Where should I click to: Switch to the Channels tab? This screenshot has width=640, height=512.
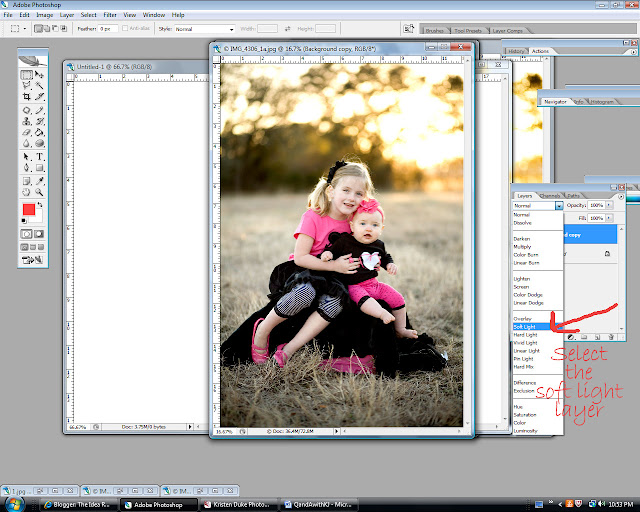tap(550, 196)
